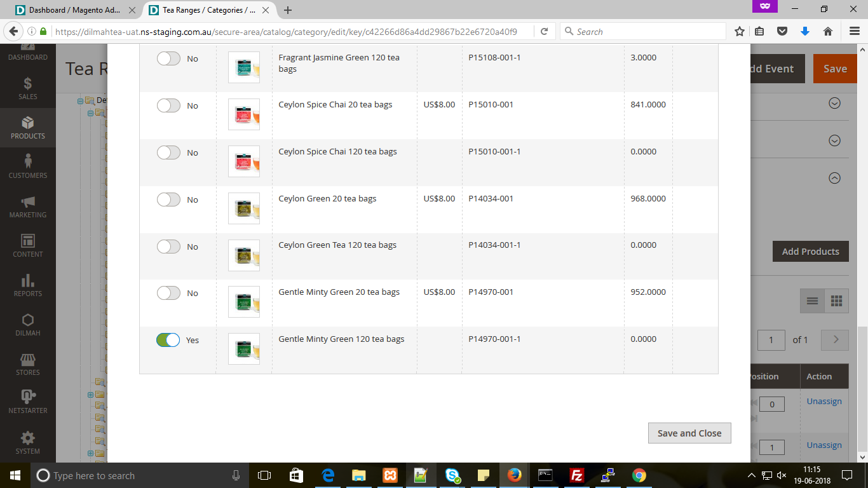Open the Stores section in sidebar

[27, 363]
